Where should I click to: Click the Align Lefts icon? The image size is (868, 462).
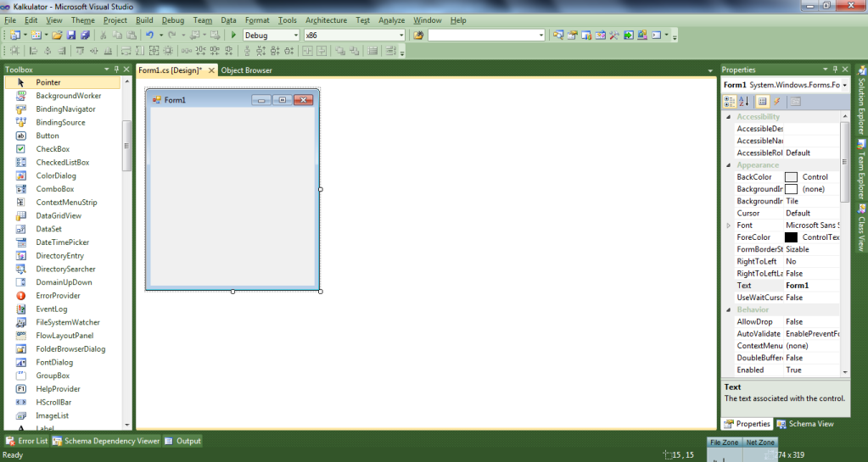click(x=33, y=51)
